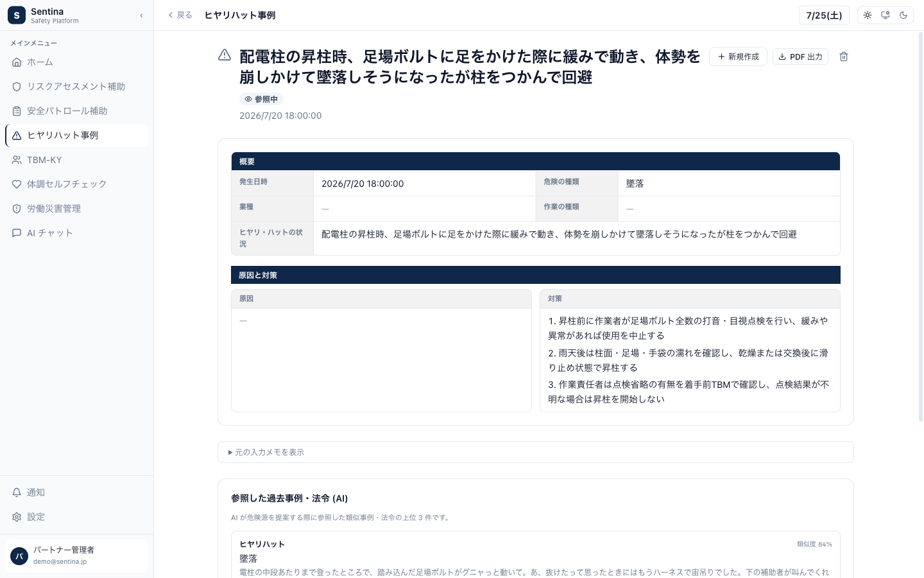924x578 pixels.
Task: Switch to dark theme with moon icon
Action: click(903, 15)
